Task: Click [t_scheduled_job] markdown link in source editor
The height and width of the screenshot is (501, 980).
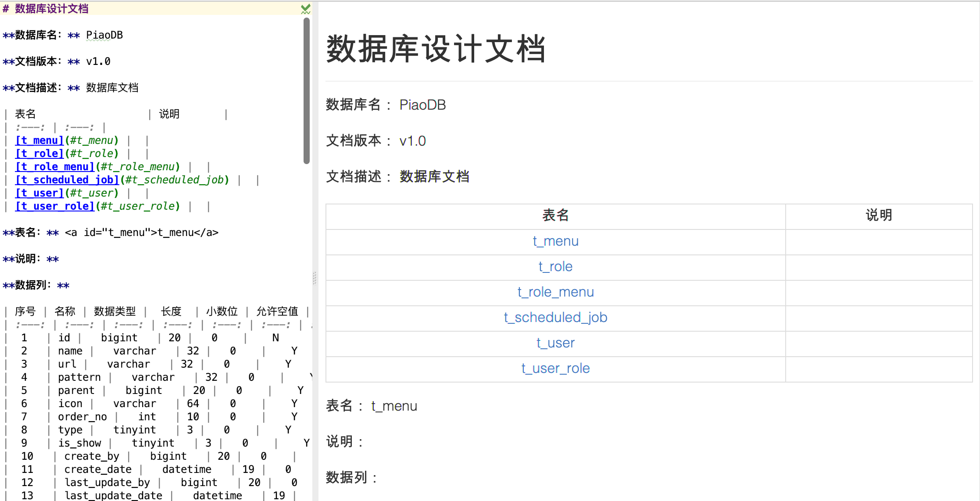Action: [67, 180]
